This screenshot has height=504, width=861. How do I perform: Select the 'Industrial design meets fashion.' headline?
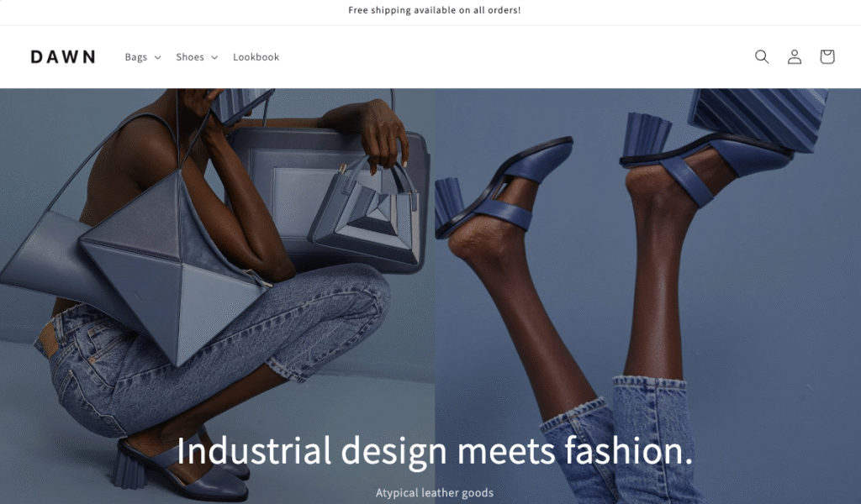coord(435,451)
